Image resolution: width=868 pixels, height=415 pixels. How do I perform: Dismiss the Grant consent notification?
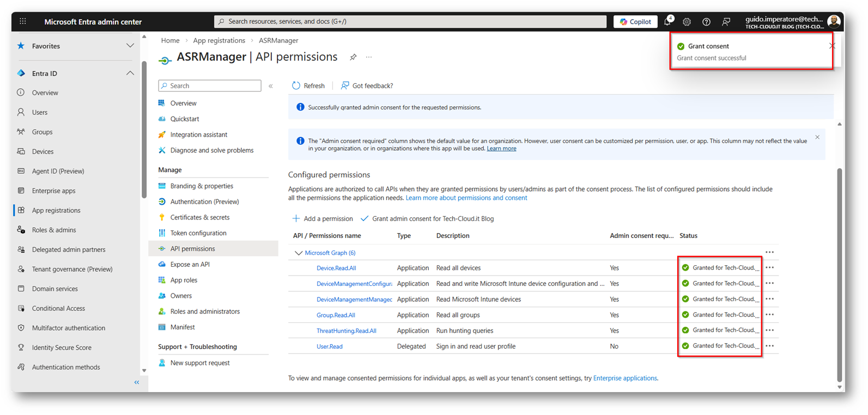click(831, 46)
